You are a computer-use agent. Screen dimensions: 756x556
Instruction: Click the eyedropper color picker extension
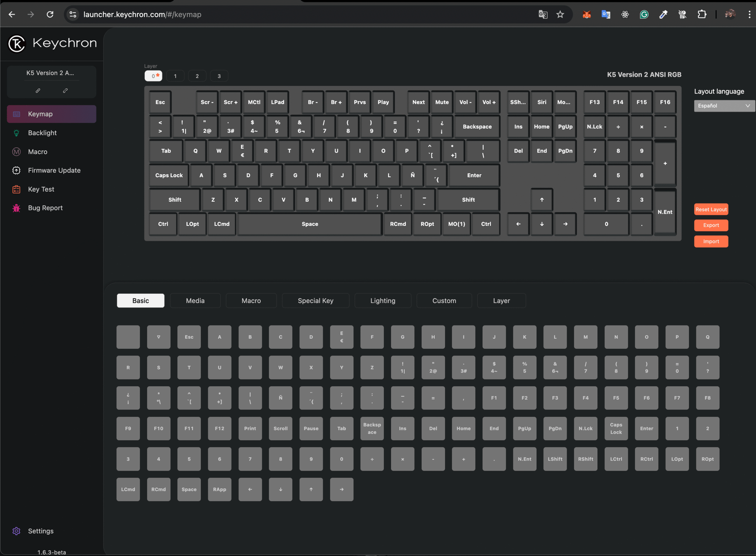click(663, 14)
